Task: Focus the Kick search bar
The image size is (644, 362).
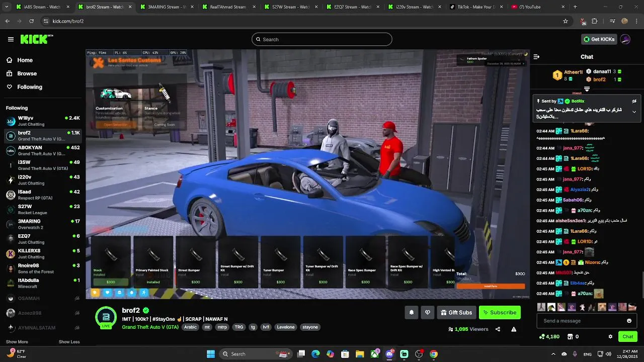Action: (322, 39)
